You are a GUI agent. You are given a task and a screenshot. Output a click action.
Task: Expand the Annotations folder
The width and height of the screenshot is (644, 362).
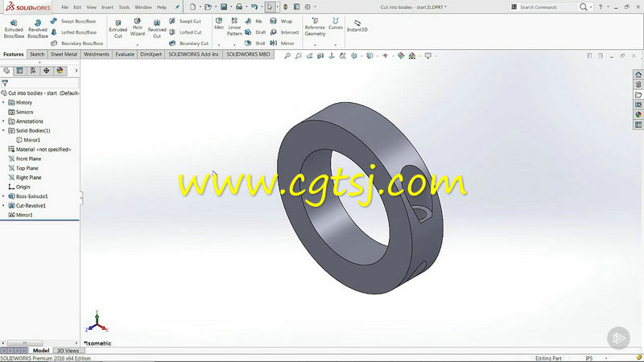pos(4,121)
